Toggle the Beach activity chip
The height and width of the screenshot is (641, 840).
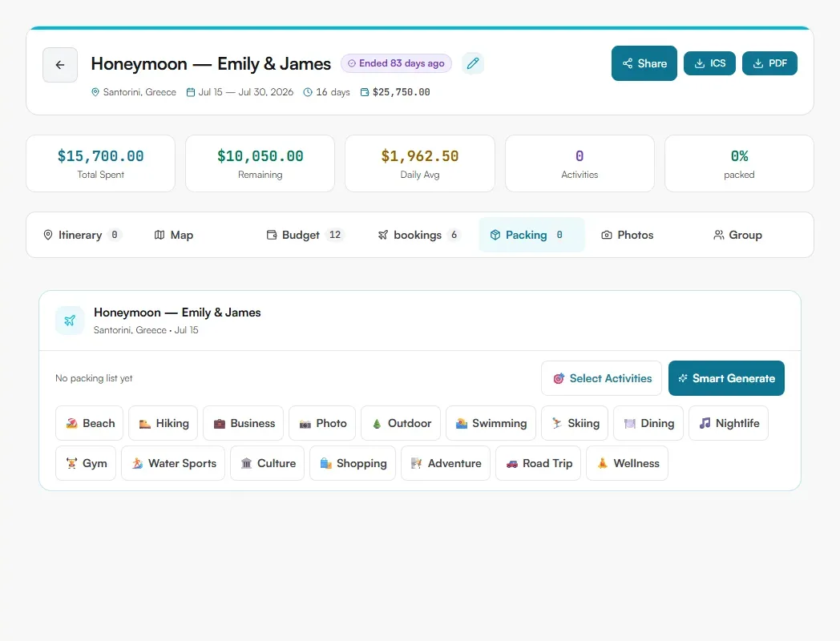click(x=90, y=423)
